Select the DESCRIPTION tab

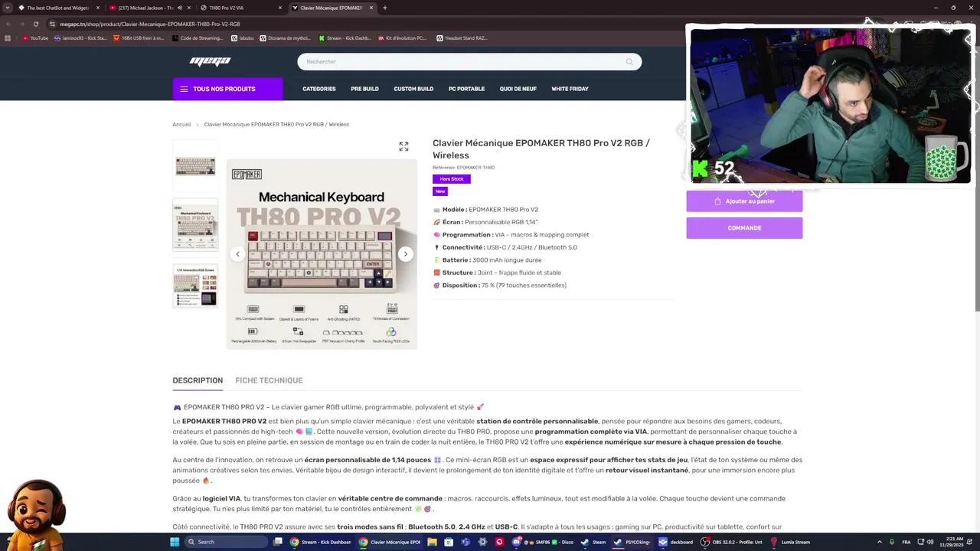tap(198, 380)
